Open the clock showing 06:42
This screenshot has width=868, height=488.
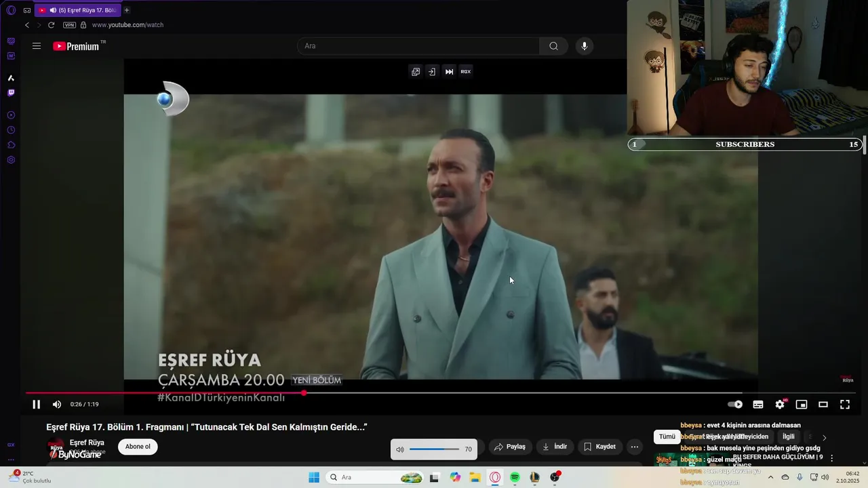848,477
